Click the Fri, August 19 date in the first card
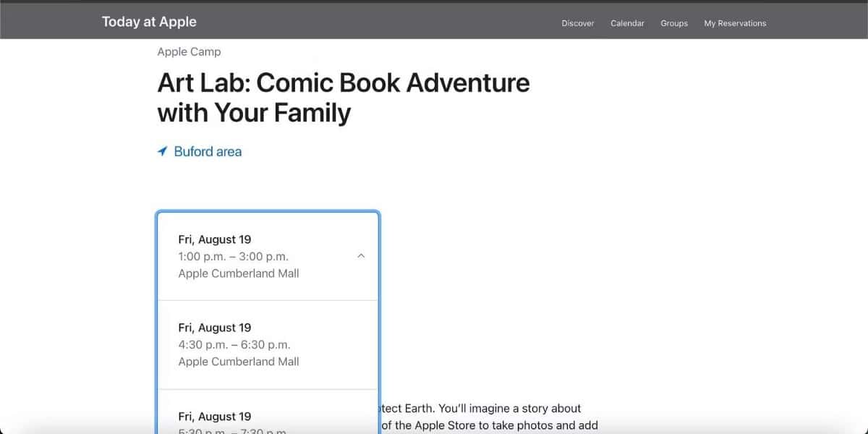Screen dimensions: 868x434 click(215, 239)
